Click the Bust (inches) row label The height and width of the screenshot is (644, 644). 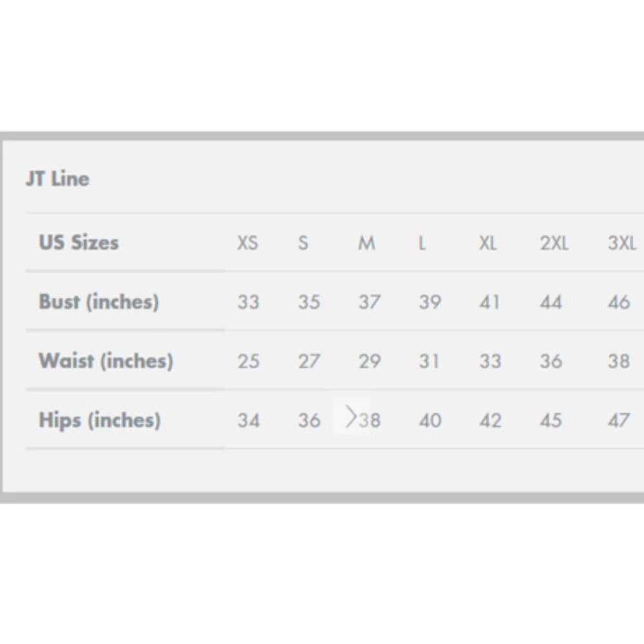[x=99, y=301]
